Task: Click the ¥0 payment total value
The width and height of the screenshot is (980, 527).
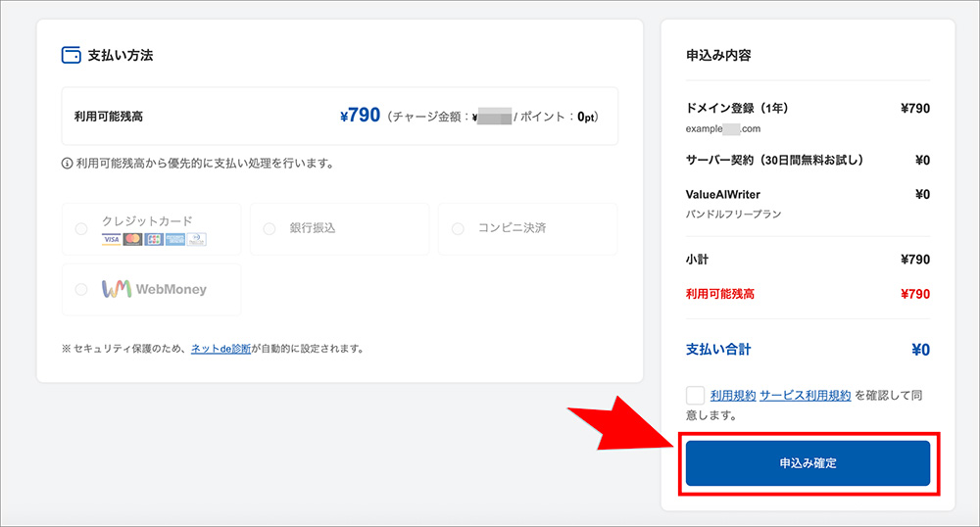Action: (920, 350)
